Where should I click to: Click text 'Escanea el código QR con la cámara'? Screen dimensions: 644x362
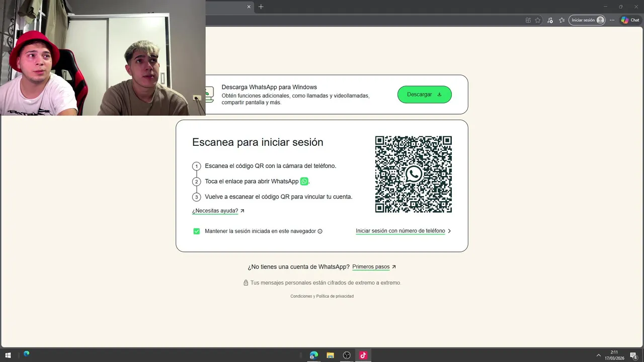coord(270,166)
